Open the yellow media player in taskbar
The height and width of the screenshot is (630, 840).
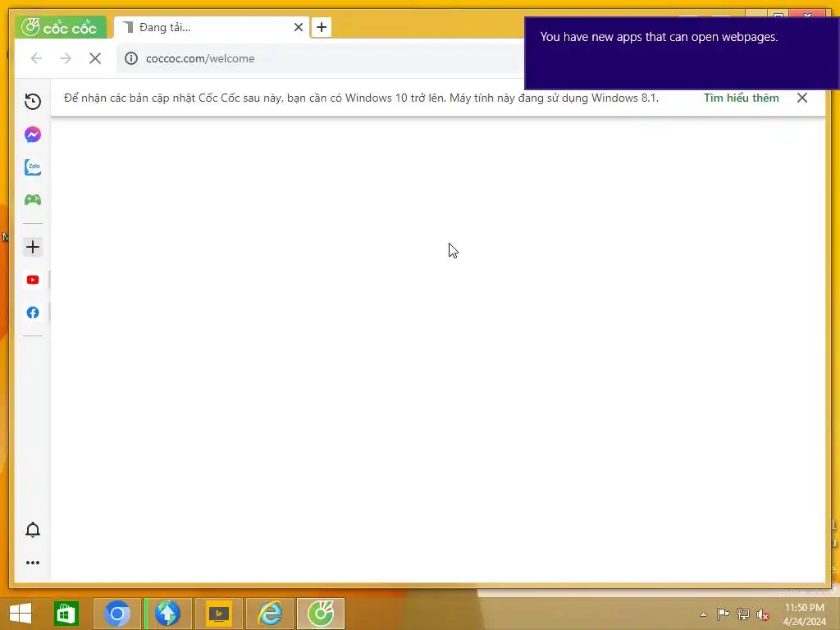[218, 614]
